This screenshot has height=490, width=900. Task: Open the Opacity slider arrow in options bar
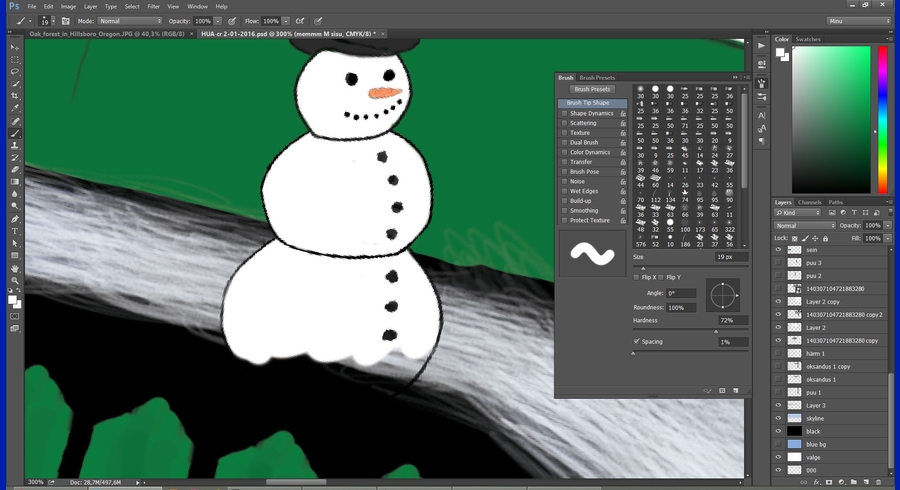click(x=218, y=21)
